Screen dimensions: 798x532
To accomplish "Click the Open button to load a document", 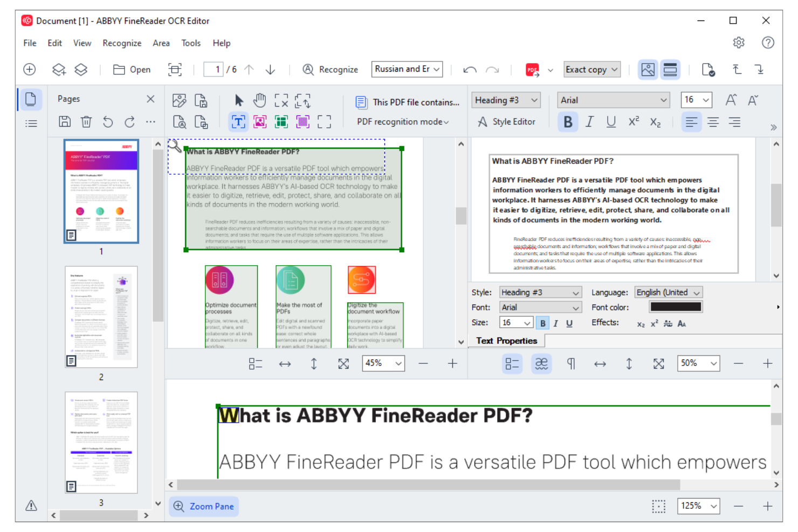I will click(x=131, y=69).
